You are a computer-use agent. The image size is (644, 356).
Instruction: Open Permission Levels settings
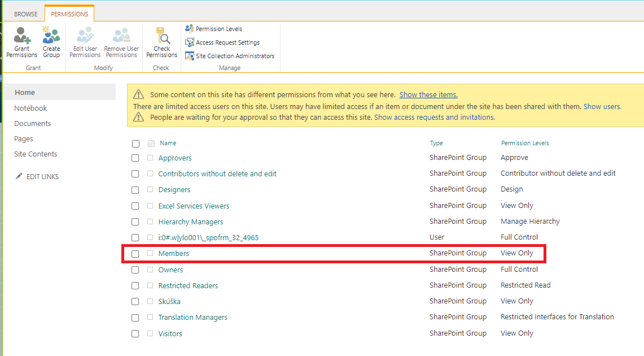point(219,28)
